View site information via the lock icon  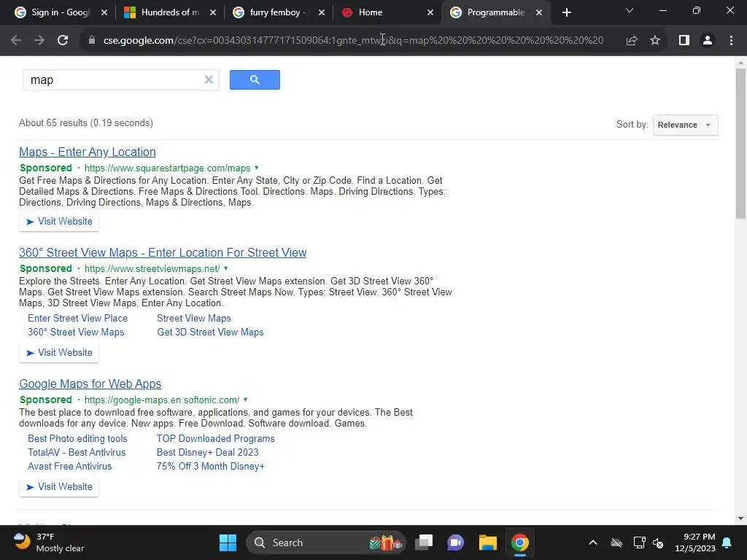coord(92,41)
